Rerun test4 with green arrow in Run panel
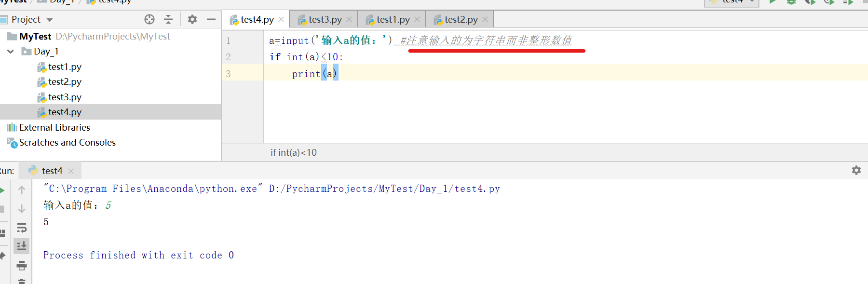 pos(2,190)
